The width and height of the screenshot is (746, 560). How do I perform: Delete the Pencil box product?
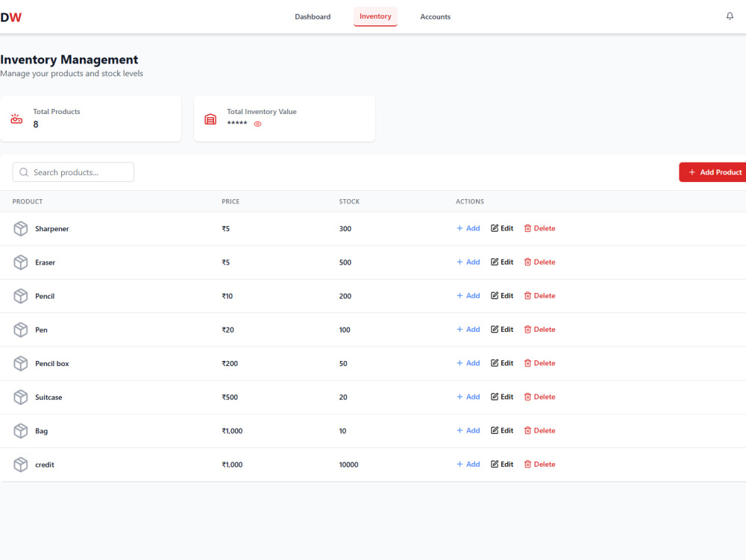pyautogui.click(x=539, y=363)
